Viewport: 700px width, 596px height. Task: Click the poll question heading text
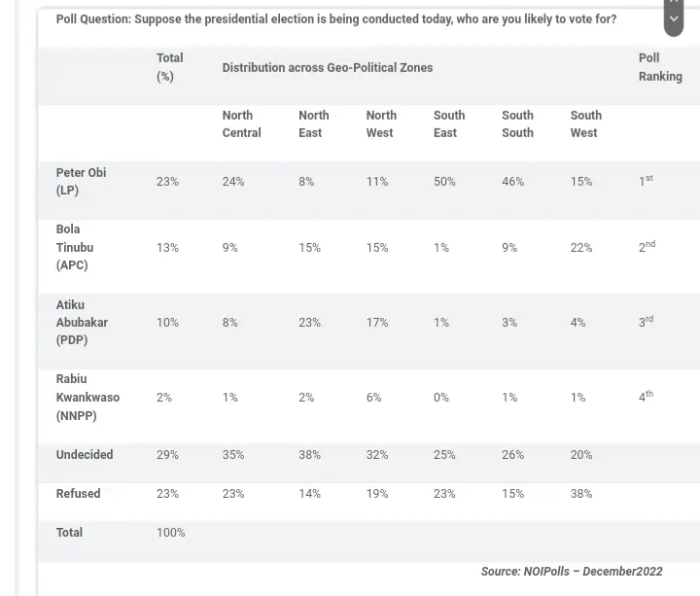pos(335,19)
